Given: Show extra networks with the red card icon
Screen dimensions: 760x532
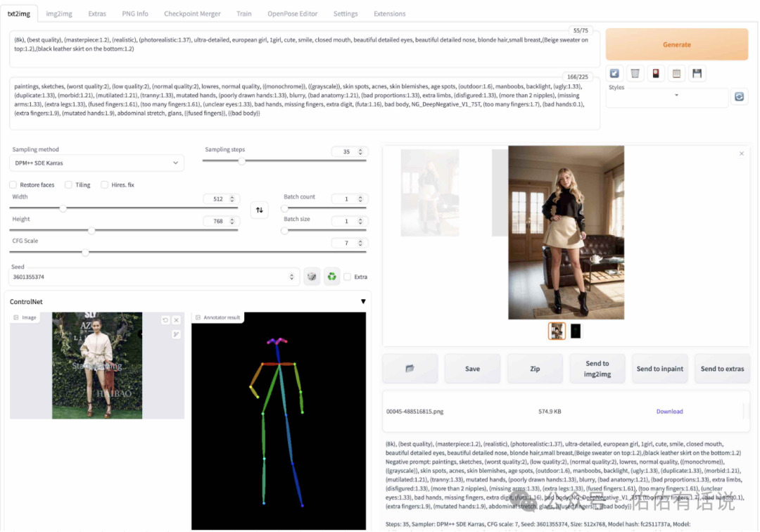Looking at the screenshot, I should 656,74.
